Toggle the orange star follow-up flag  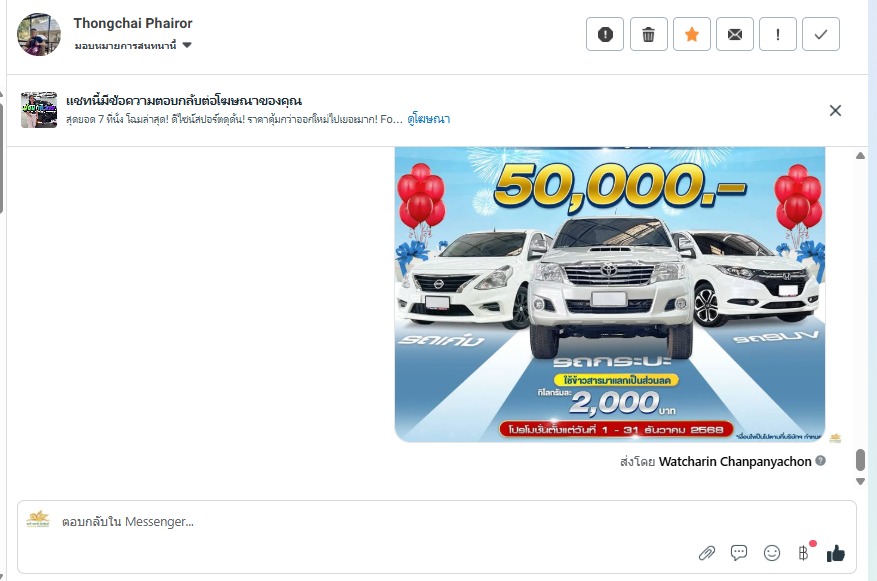point(692,34)
